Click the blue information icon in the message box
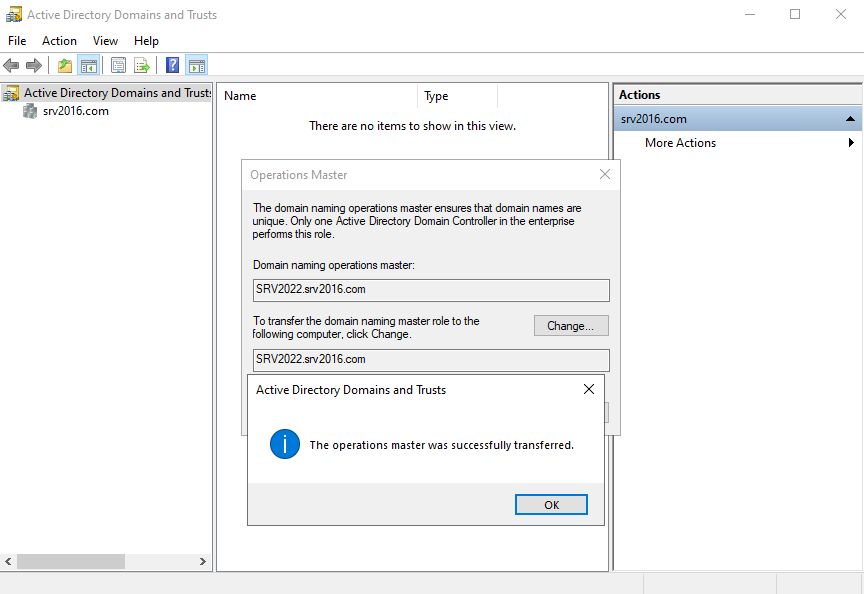The height and width of the screenshot is (594, 864). (x=285, y=444)
